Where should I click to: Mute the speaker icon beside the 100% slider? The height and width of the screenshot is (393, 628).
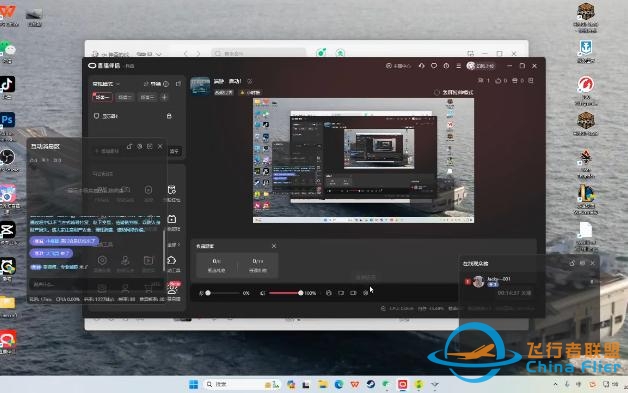click(263, 293)
